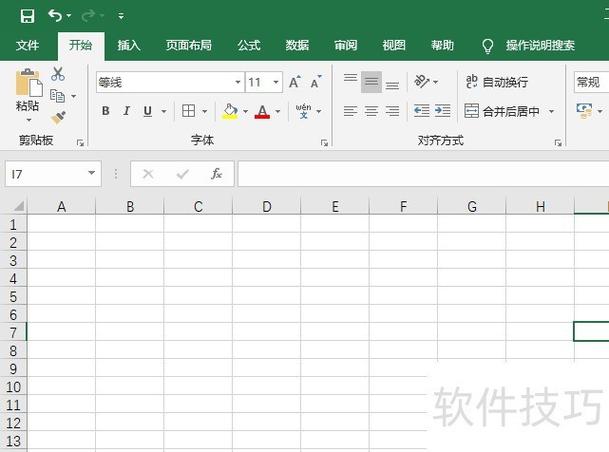This screenshot has height=452, width=609.
Task: Switch to the 插入 tab
Action: pyautogui.click(x=129, y=45)
